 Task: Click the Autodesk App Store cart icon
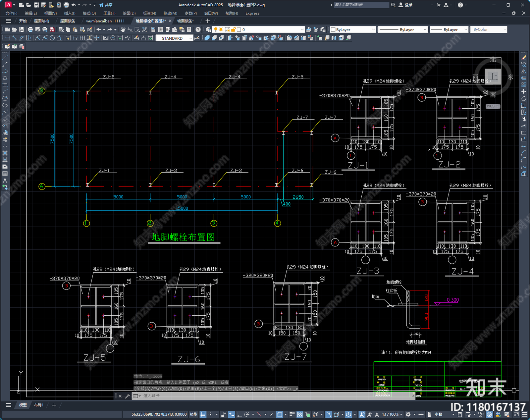(439, 5)
